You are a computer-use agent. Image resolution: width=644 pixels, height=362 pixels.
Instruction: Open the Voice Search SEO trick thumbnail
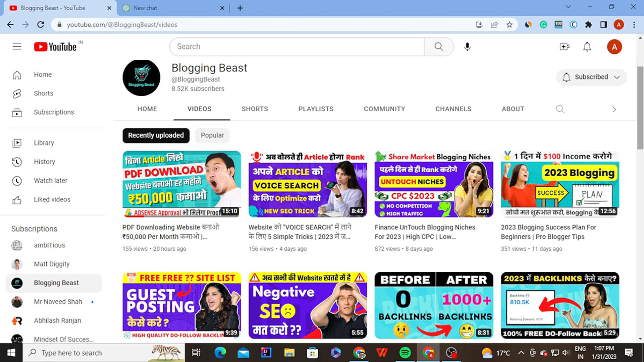tap(308, 184)
